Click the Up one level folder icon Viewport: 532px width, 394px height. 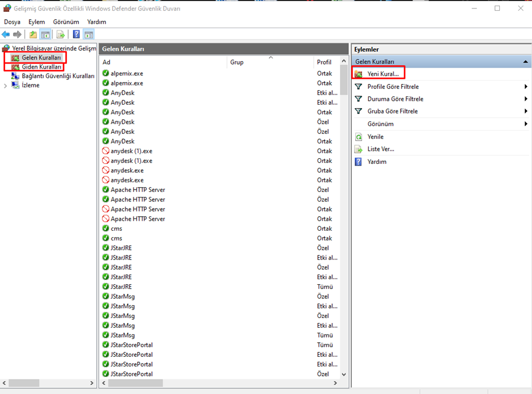point(33,34)
